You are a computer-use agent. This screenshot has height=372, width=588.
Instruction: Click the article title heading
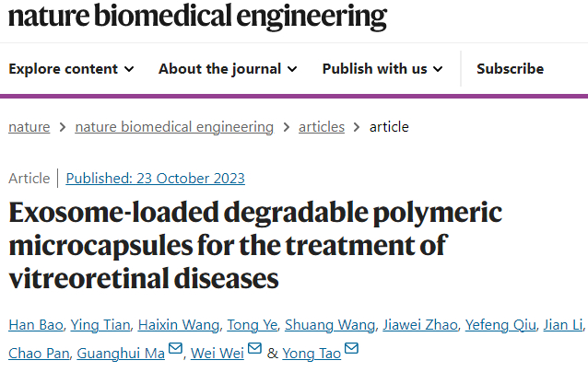click(x=255, y=245)
